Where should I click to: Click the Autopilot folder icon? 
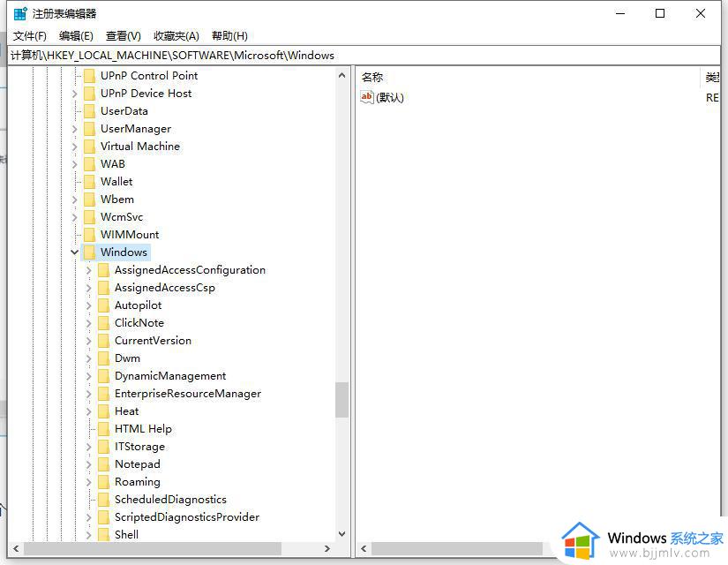(x=104, y=305)
